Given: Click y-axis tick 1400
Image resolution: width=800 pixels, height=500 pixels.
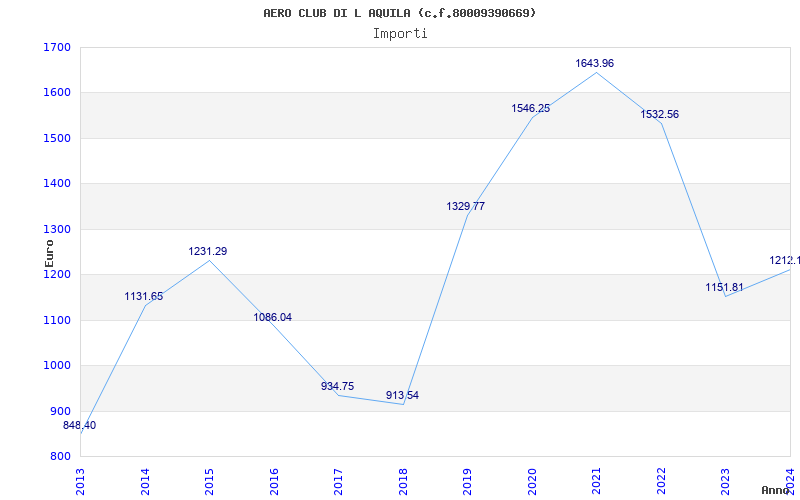Looking at the screenshot, I should point(57,184).
